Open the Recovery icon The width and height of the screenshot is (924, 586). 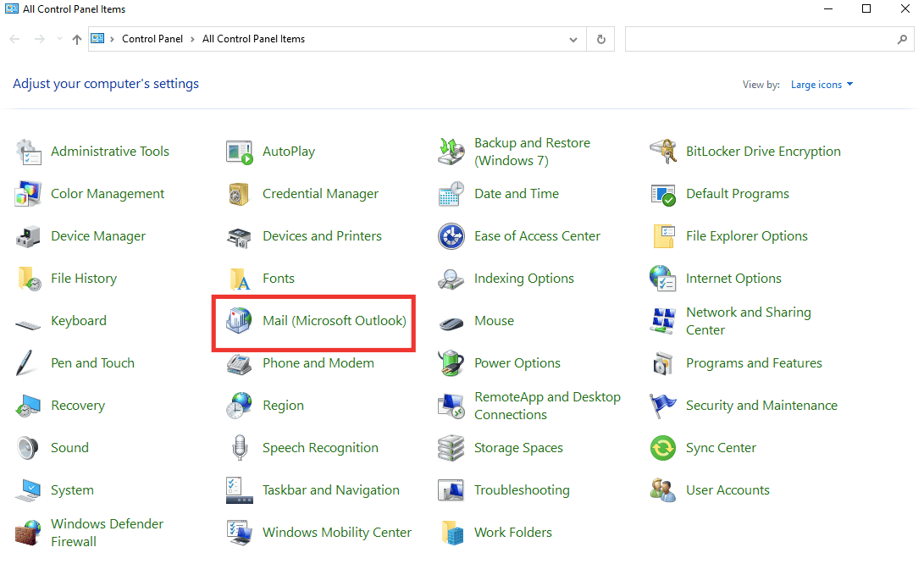coord(28,406)
